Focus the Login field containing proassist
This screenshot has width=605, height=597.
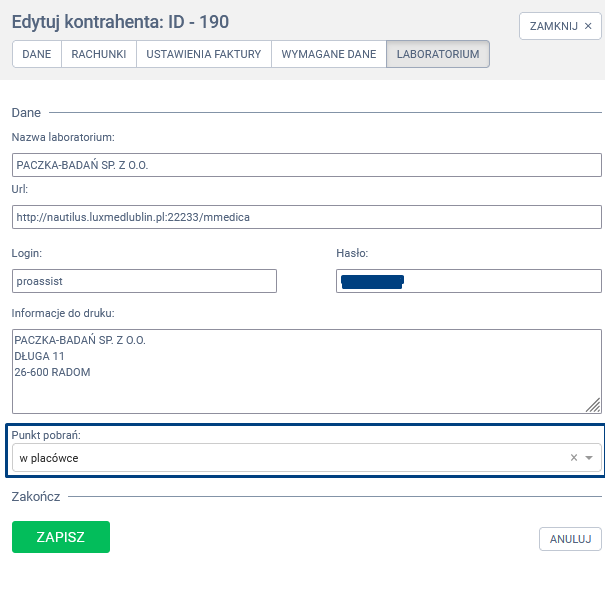[144, 282]
